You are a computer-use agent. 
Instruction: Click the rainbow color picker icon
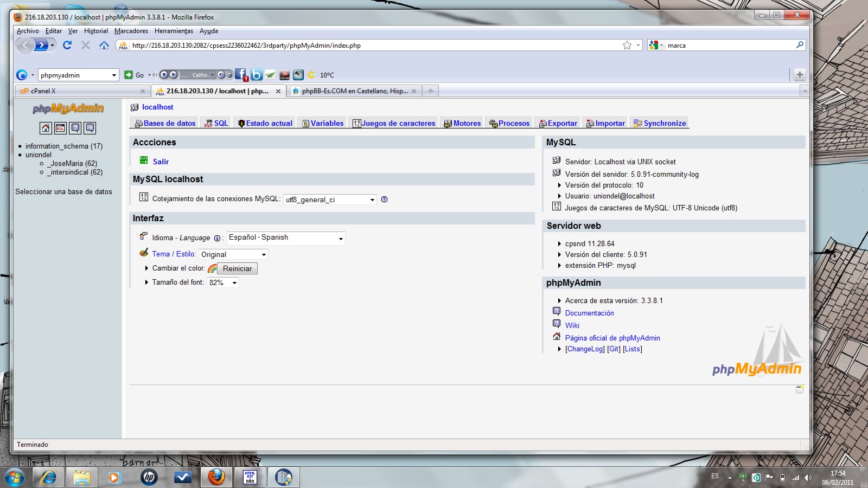(212, 268)
